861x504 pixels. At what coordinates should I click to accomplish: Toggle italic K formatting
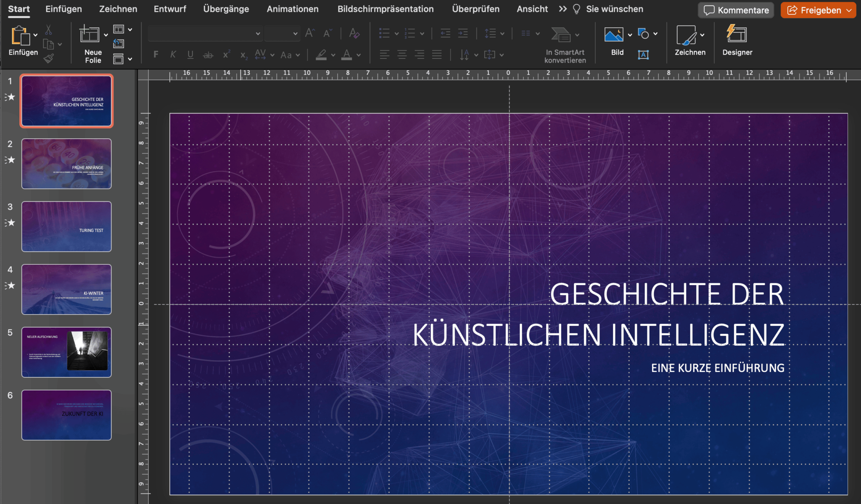click(173, 54)
